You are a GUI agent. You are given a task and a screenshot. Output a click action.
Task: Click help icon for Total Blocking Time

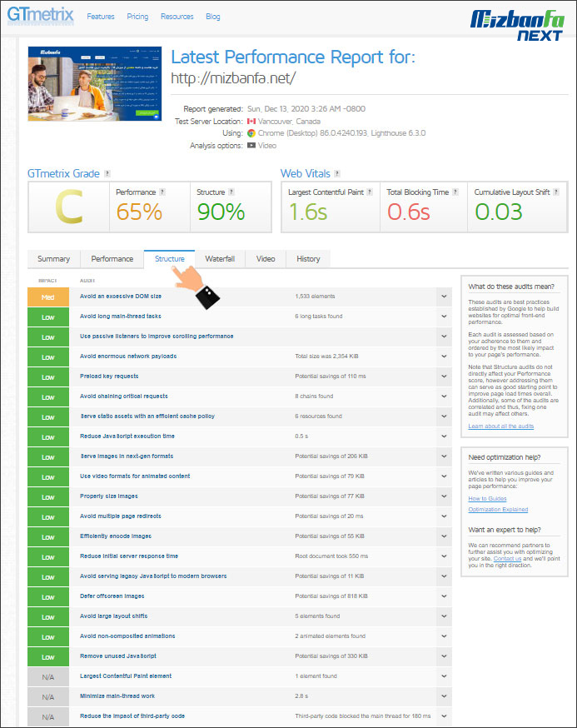pyautogui.click(x=455, y=192)
